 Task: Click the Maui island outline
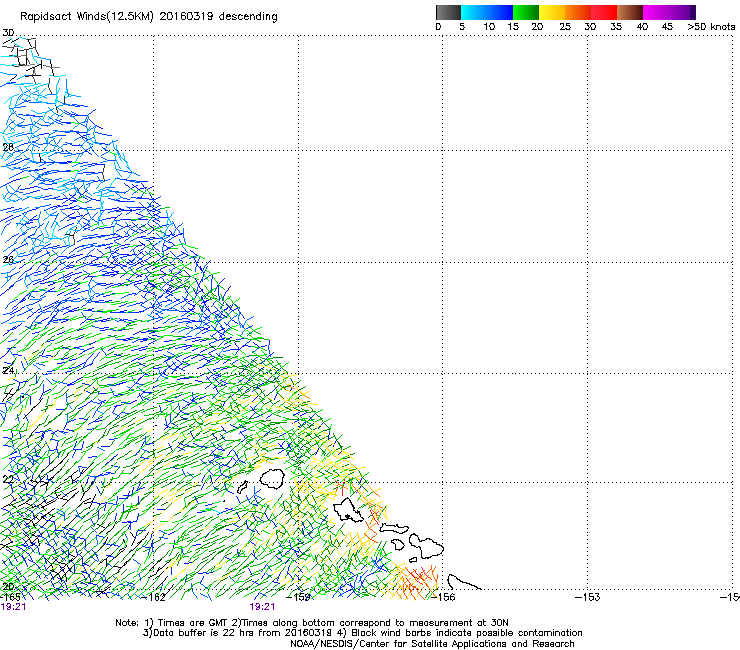[x=426, y=546]
